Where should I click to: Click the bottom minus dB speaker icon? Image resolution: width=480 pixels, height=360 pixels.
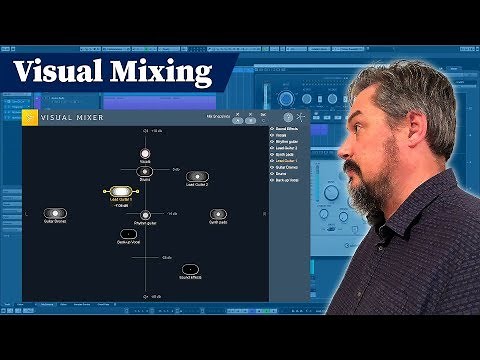point(145,296)
